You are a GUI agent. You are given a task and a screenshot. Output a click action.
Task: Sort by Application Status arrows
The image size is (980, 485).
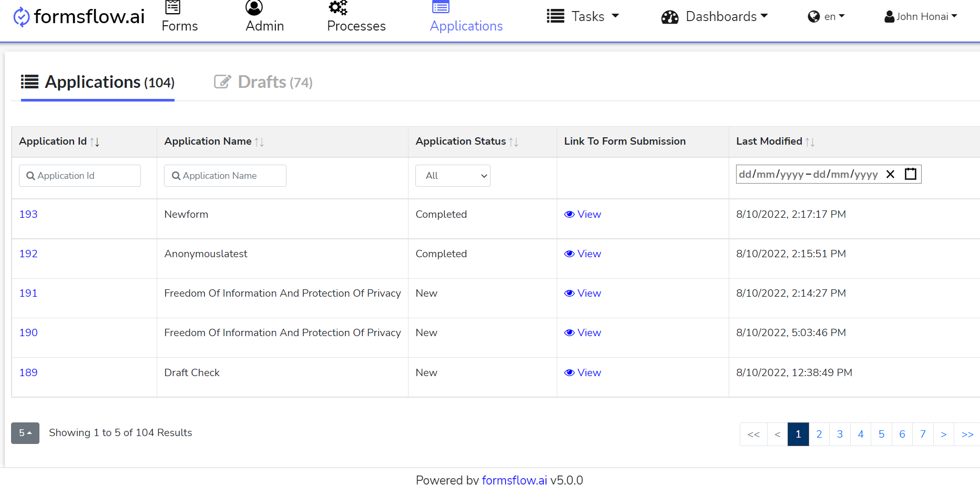(x=514, y=142)
